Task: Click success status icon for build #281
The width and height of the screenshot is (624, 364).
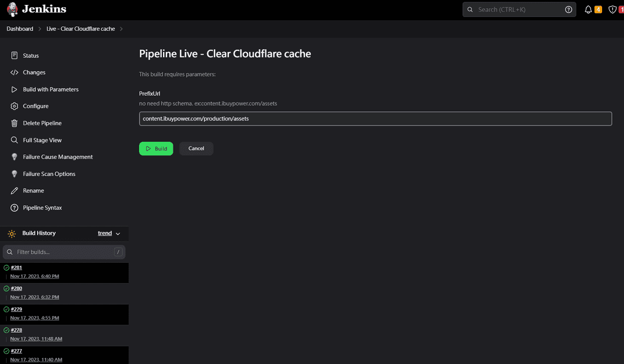Action: coord(7,268)
